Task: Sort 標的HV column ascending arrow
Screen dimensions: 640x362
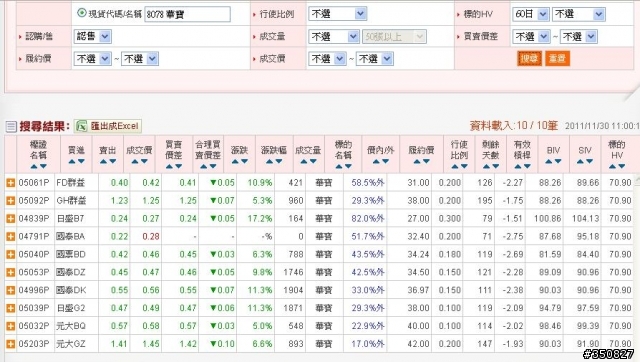Action: (612, 167)
